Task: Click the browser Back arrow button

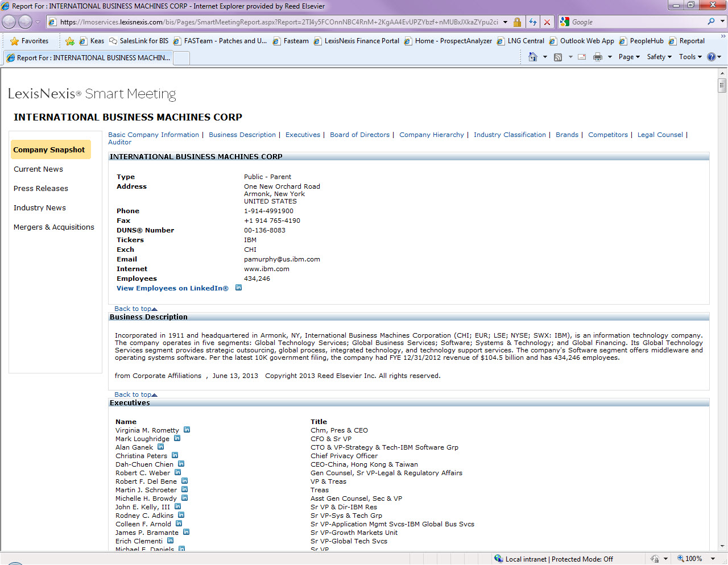Action: click(x=9, y=22)
